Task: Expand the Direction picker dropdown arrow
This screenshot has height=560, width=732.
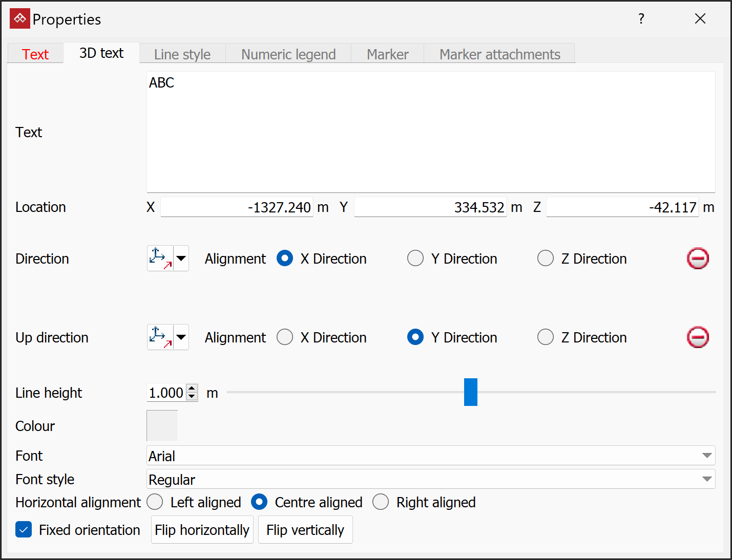Action: (181, 259)
